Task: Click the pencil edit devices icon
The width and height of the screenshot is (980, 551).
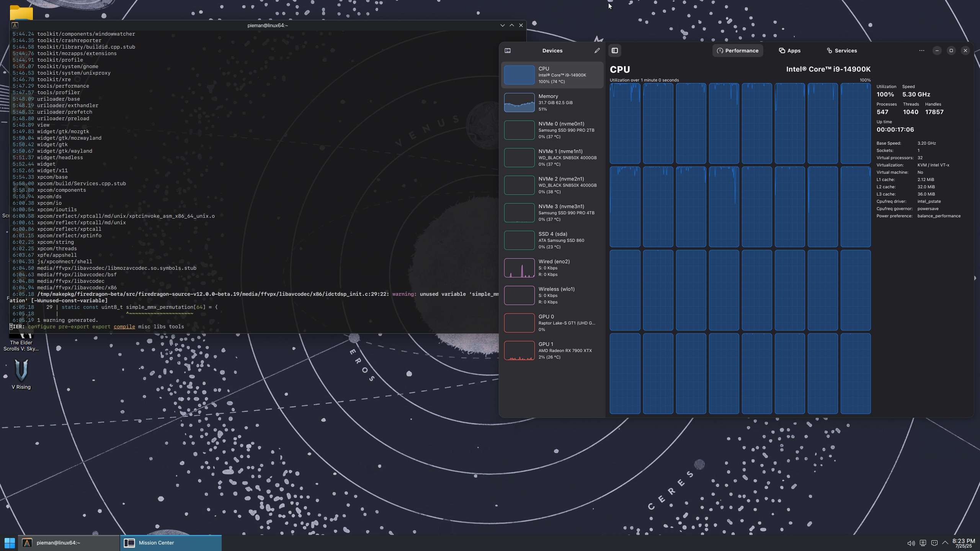Action: click(597, 51)
